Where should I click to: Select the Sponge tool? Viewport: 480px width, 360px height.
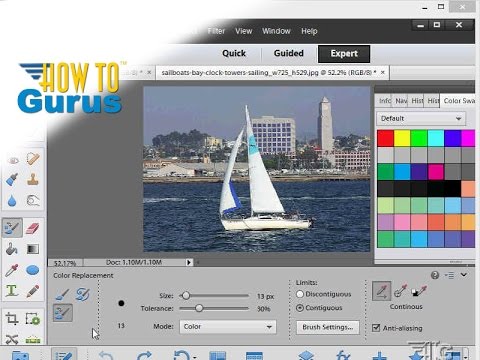pyautogui.click(x=33, y=200)
